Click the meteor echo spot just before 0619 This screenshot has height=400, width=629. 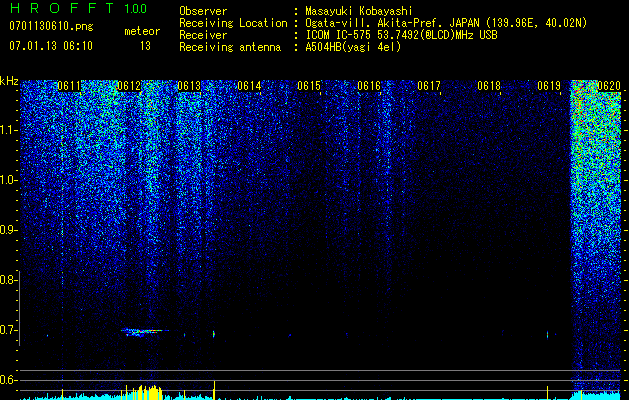tap(548, 334)
